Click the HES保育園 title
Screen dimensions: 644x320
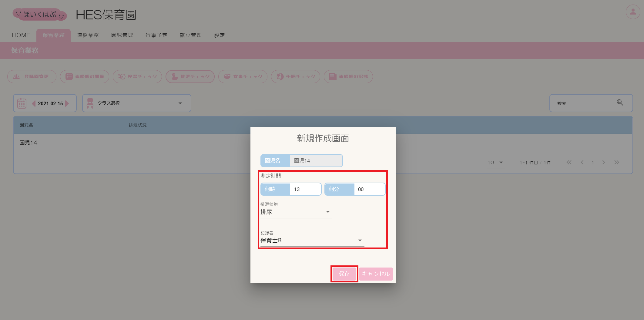coord(106,15)
